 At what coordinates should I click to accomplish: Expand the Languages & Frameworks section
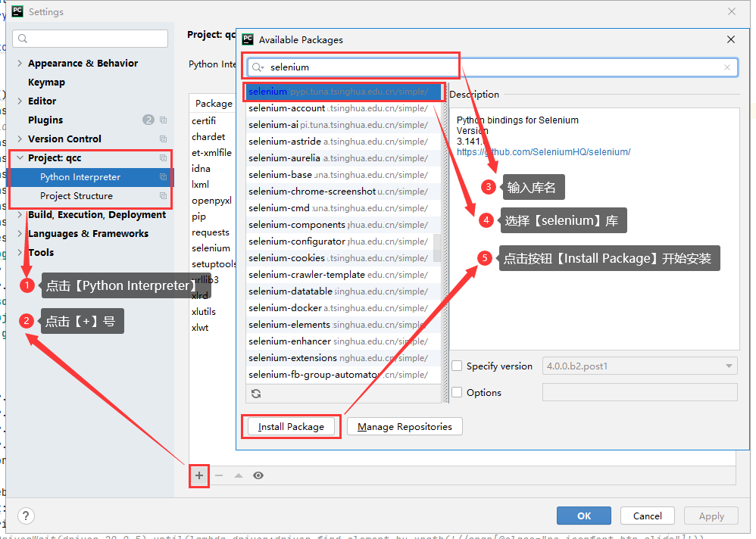20,234
